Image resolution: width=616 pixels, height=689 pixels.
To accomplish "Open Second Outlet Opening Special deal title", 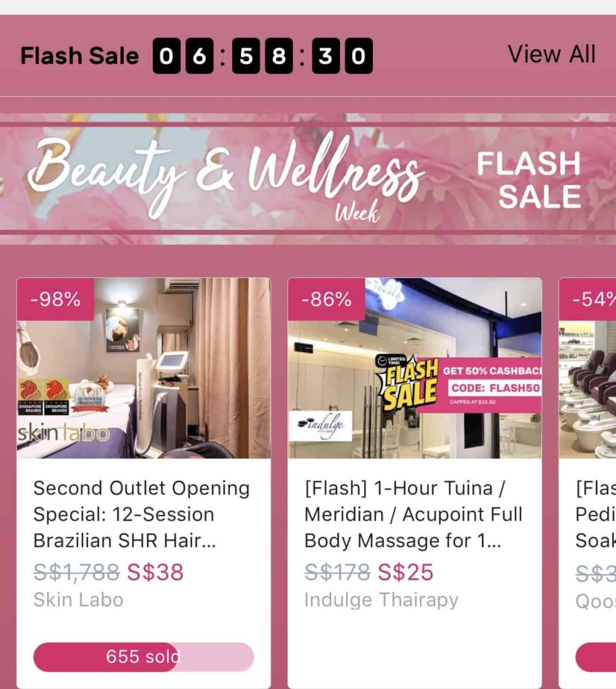I will pyautogui.click(x=141, y=514).
